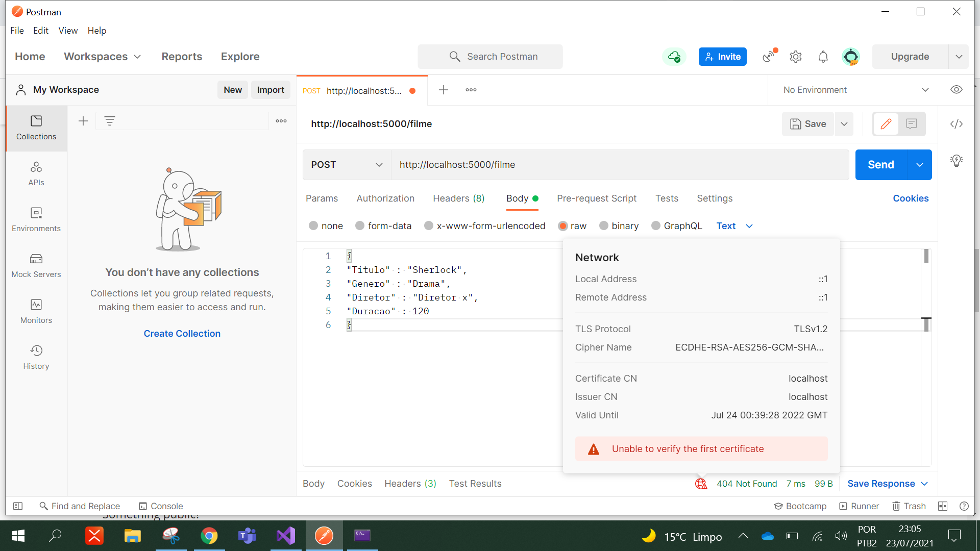Select the none body radio button

(x=313, y=226)
